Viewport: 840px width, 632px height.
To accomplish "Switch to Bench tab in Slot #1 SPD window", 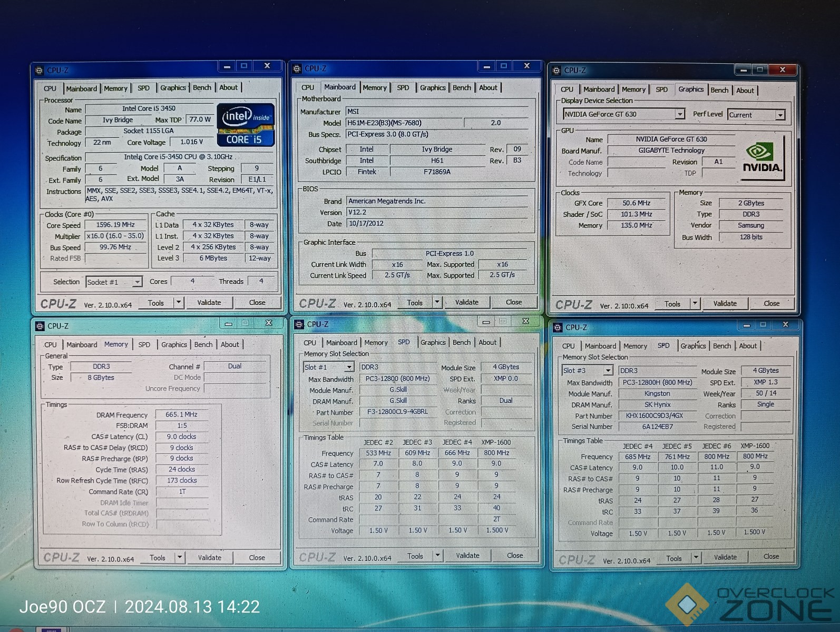I will 462,342.
